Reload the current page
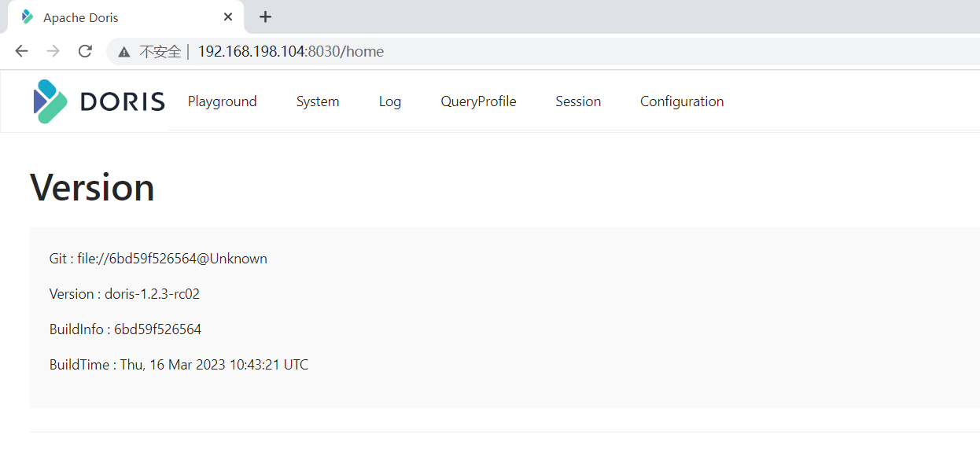 [x=85, y=51]
